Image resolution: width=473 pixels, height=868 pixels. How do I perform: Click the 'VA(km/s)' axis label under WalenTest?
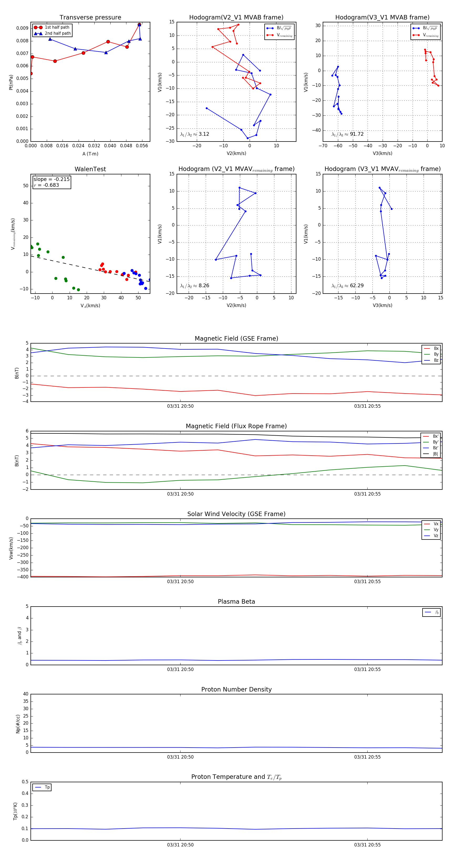coord(90,306)
